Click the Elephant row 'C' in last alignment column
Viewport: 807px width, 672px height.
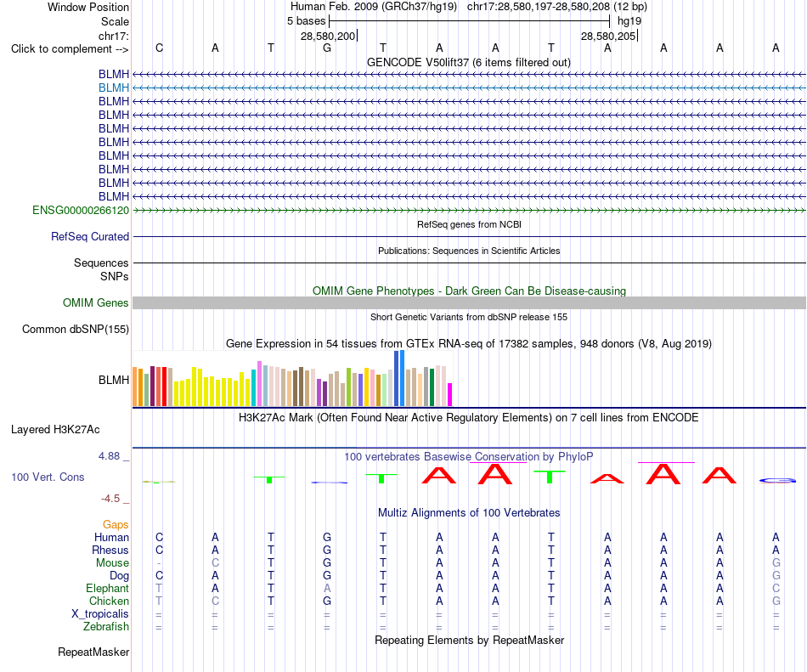pos(776,588)
